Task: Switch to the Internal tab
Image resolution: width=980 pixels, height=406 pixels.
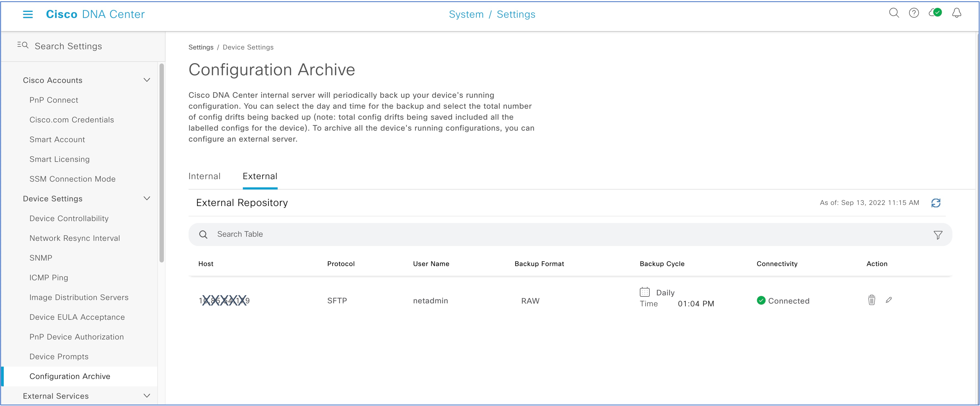Action: 204,176
